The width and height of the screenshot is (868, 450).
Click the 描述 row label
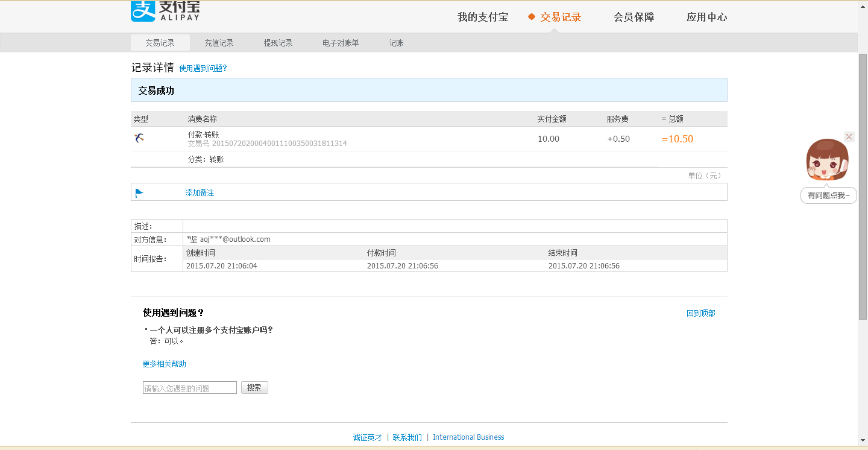click(x=143, y=226)
